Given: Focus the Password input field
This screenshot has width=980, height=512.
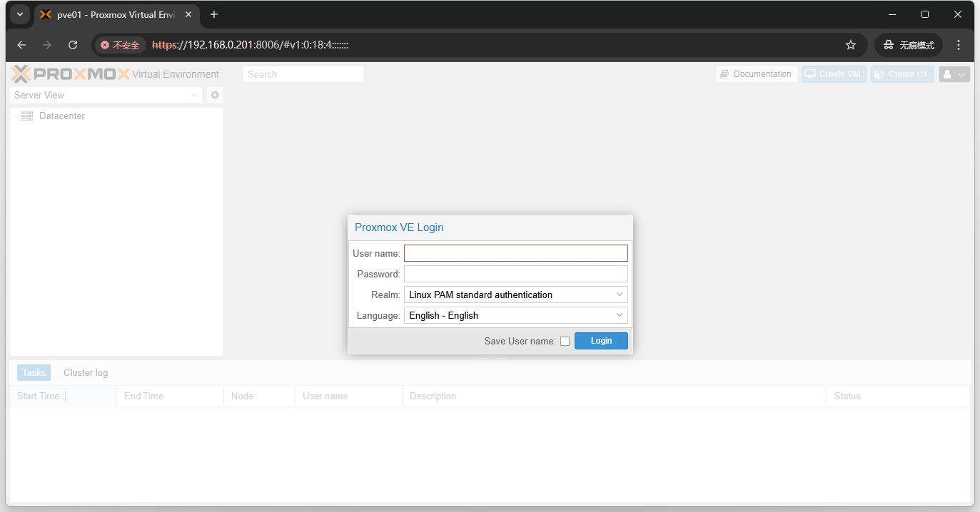Looking at the screenshot, I should pos(515,274).
